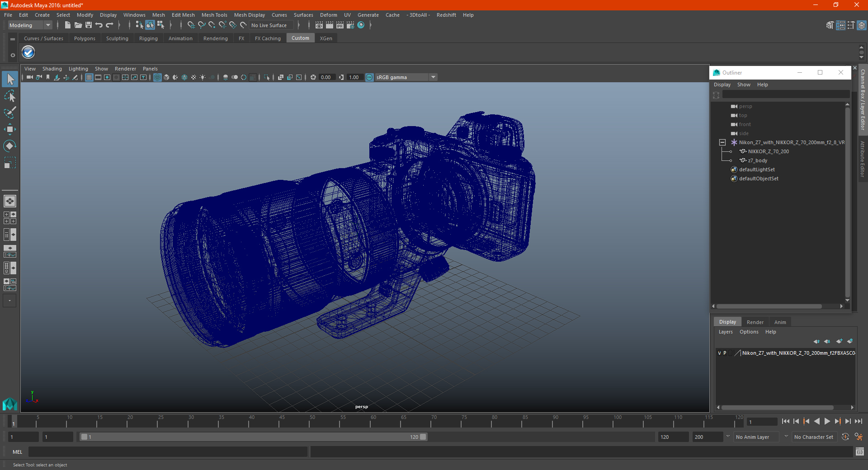
Task: Create layer from selected objects icon
Action: click(850, 341)
